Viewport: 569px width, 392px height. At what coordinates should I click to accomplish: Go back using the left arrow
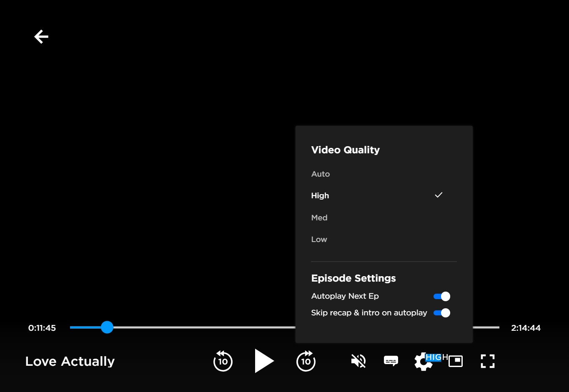point(41,37)
